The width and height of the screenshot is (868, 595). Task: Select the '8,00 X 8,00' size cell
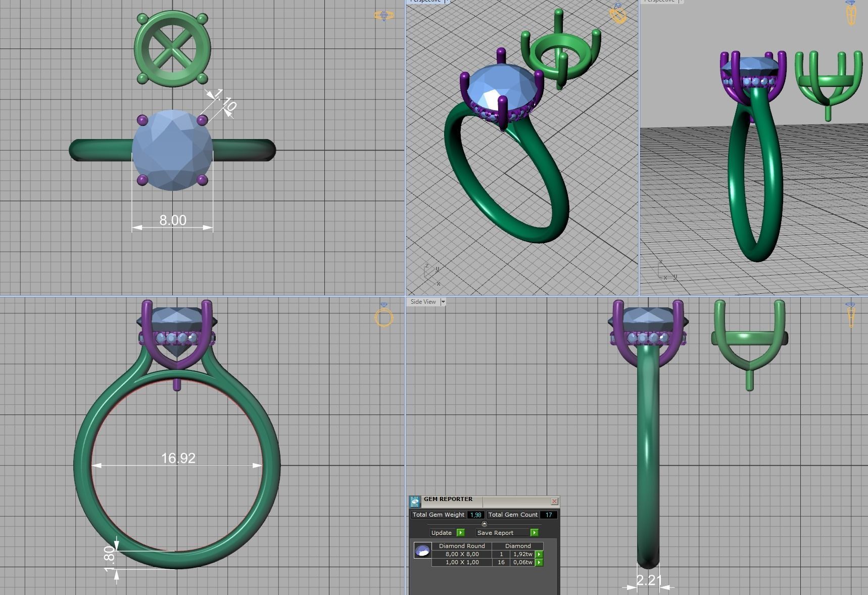[462, 554]
